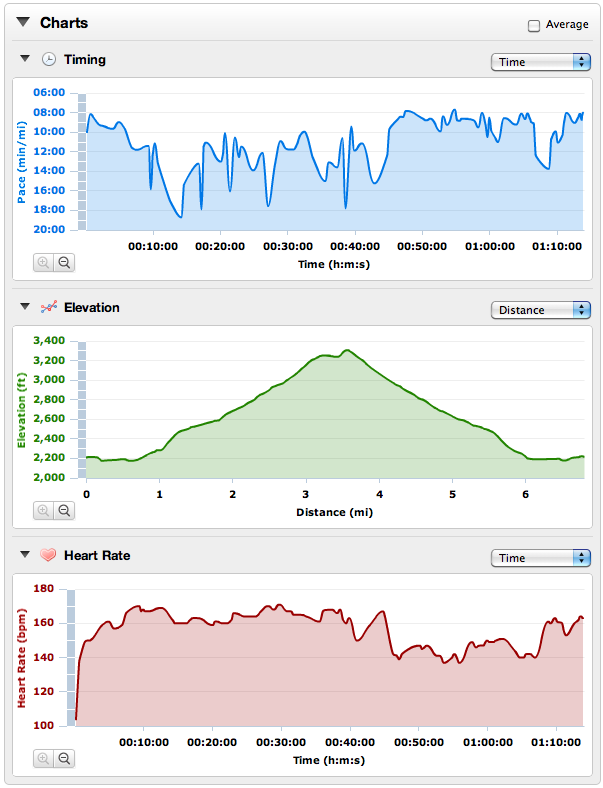Zoom out on the Timing chart
The image size is (603, 788).
pyautogui.click(x=64, y=262)
